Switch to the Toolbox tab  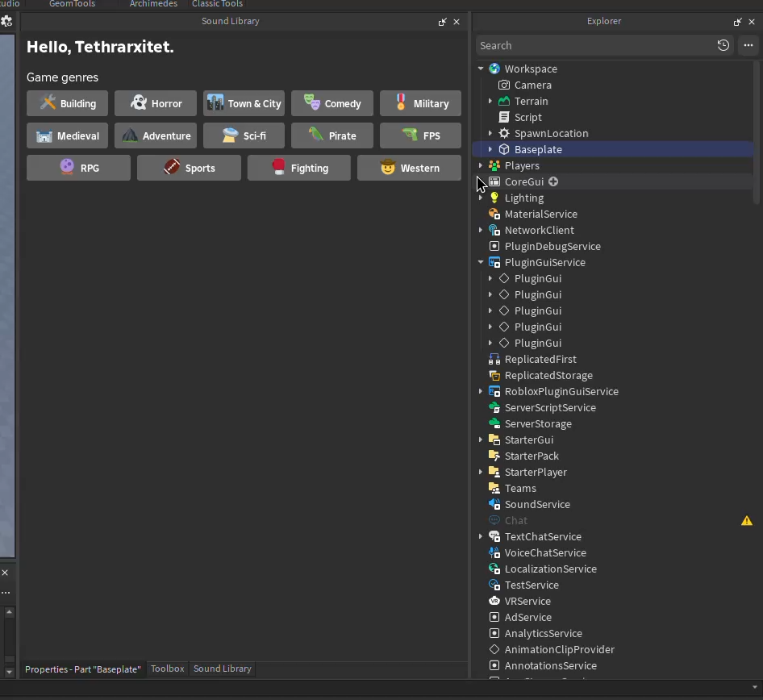coord(167,669)
